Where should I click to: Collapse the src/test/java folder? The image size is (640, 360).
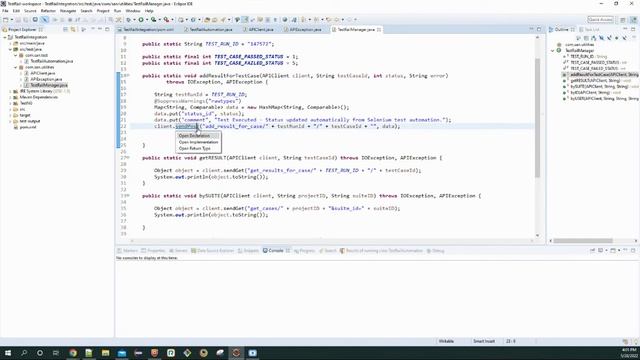coord(10,49)
